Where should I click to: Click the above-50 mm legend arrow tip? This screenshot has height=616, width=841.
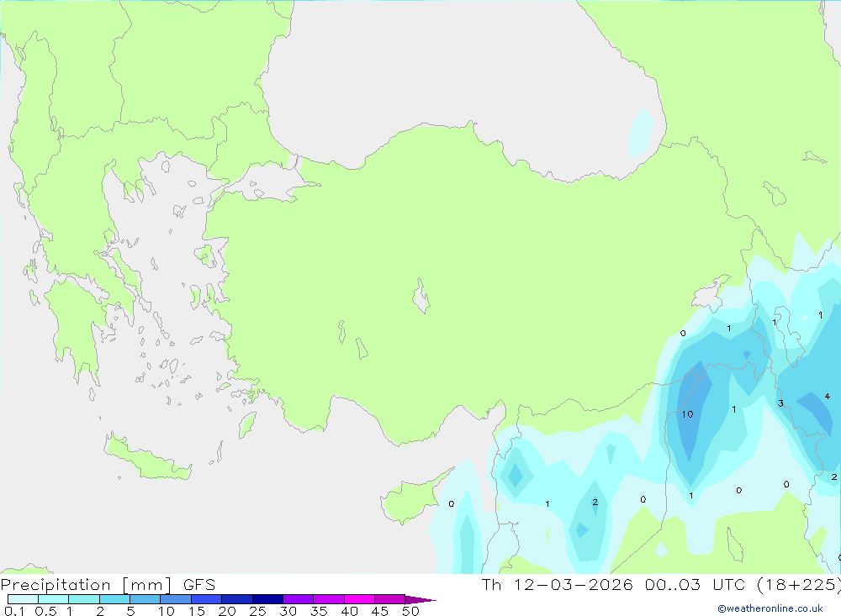420,599
